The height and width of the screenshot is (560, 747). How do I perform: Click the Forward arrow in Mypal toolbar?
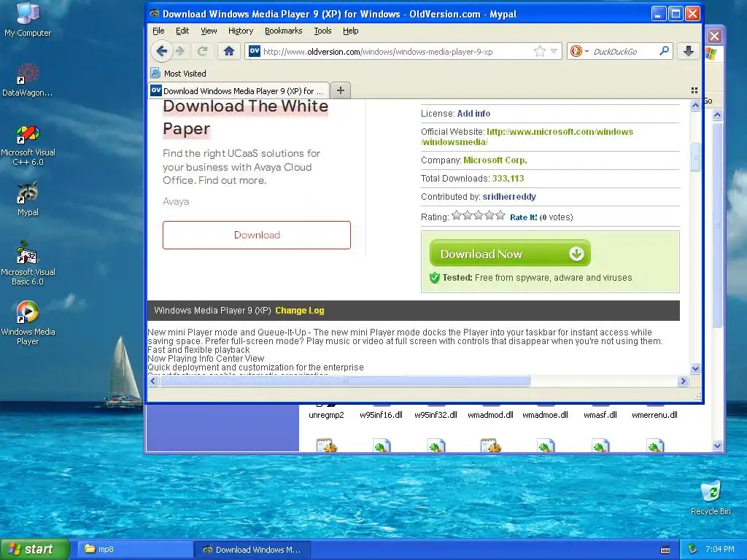point(180,51)
